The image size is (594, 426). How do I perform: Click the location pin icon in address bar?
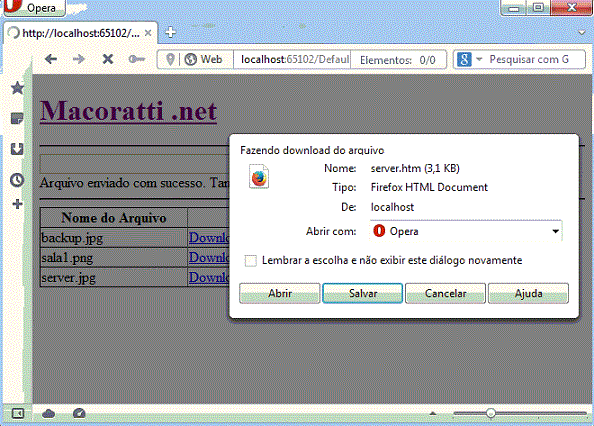coord(170,59)
